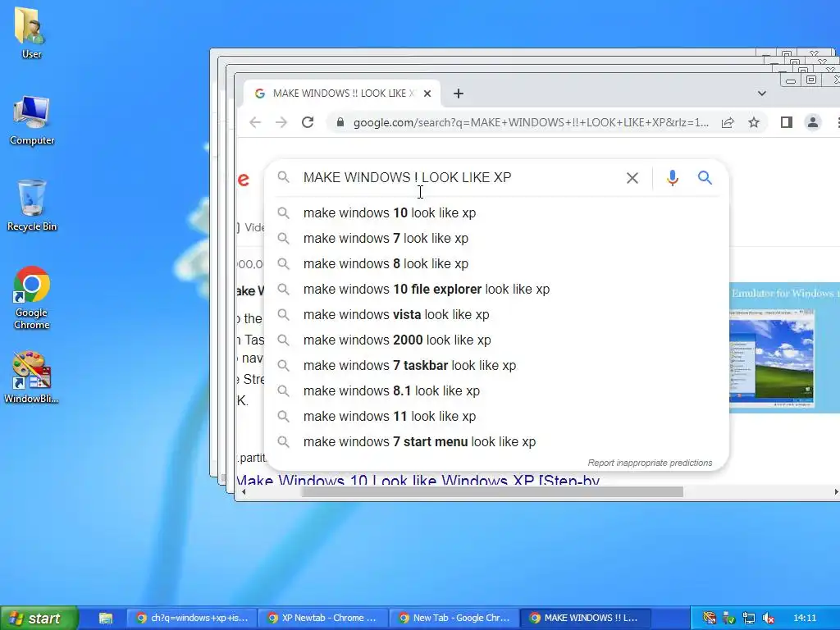Open the Chrome profile avatar
The image size is (840, 630).
(813, 123)
